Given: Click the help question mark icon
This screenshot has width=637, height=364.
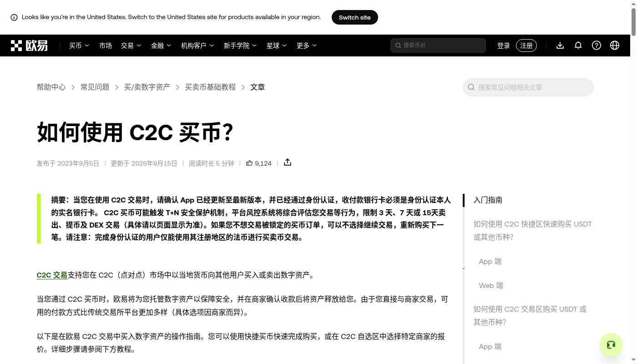Looking at the screenshot, I should pyautogui.click(x=597, y=45).
